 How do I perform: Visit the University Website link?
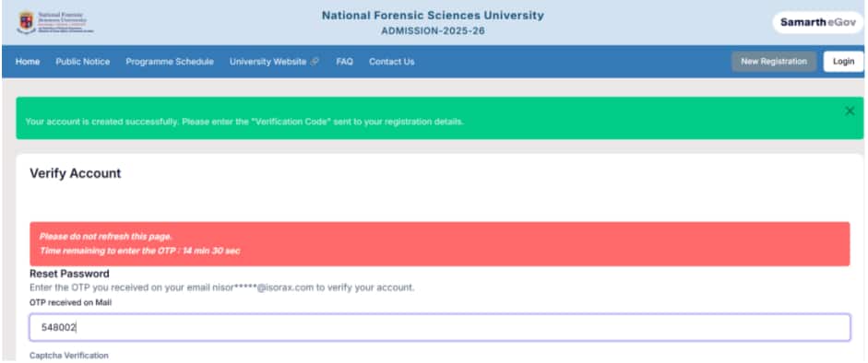tap(268, 62)
